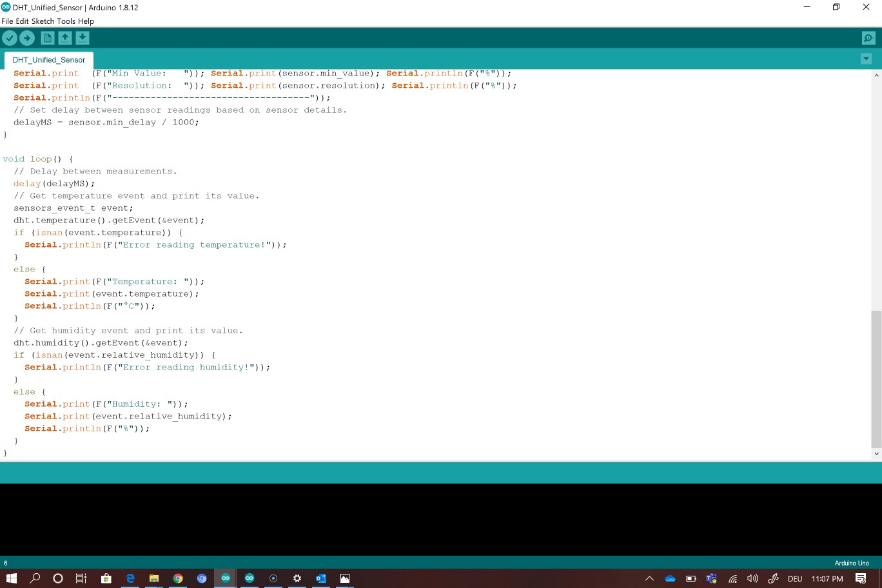Click the '°C' println line
Viewport: 882px width, 588px height.
tap(90, 306)
